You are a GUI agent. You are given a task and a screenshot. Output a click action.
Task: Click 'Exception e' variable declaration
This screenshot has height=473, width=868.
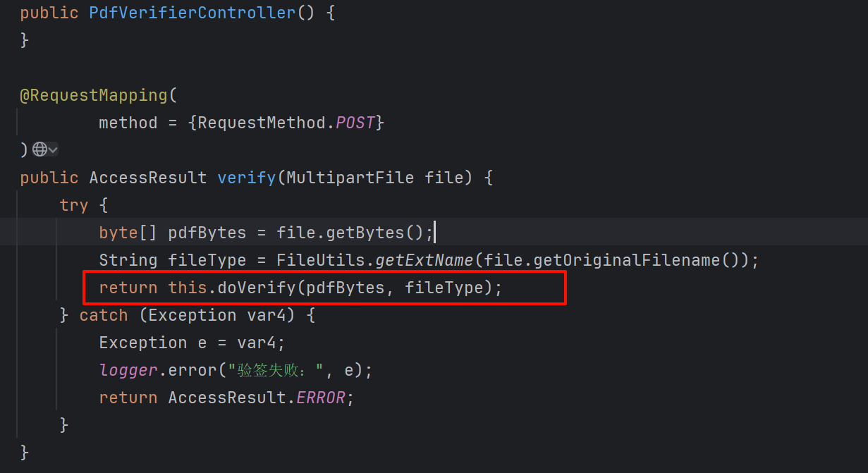click(x=153, y=343)
